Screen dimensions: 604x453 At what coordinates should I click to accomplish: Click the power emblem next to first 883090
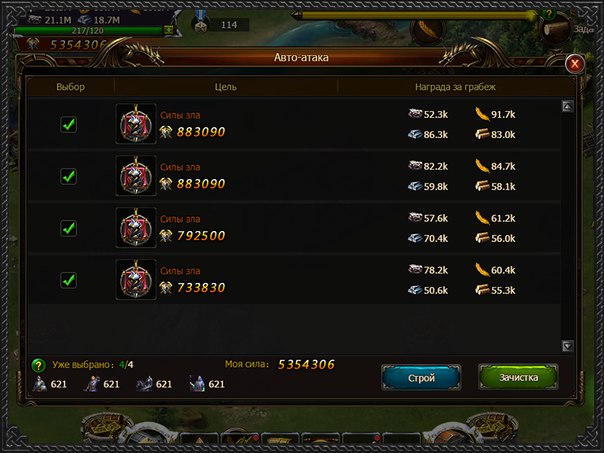pos(166,132)
